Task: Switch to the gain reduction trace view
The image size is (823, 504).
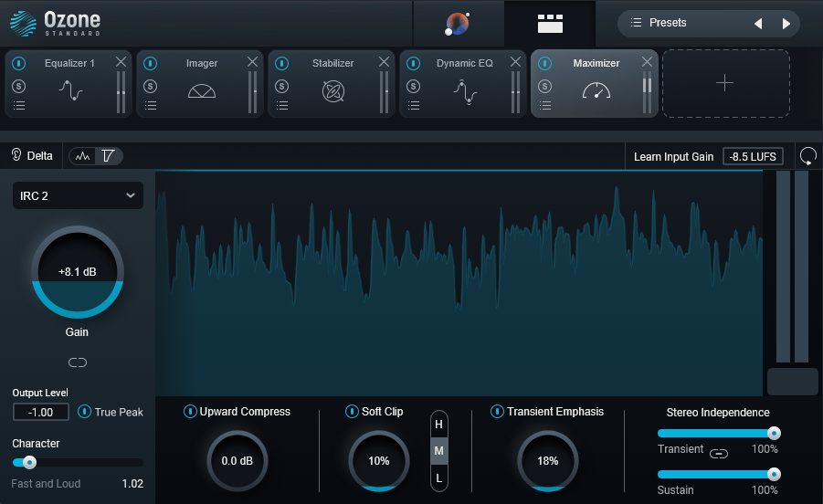Action: click(109, 156)
